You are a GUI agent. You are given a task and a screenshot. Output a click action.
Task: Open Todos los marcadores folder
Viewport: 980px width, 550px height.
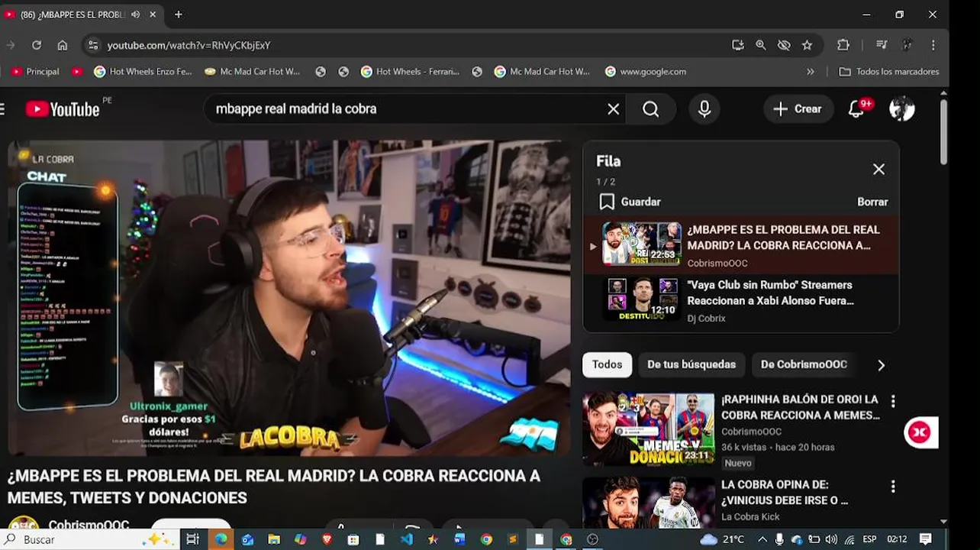coord(889,71)
